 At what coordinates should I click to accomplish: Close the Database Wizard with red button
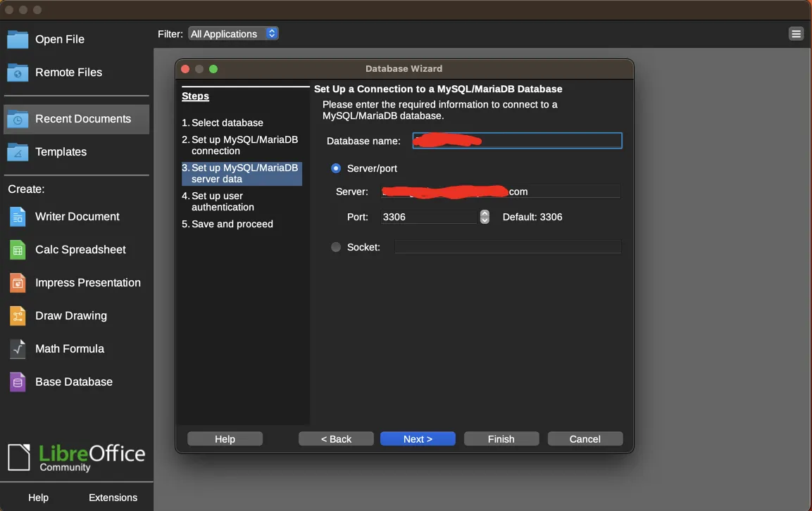coord(185,69)
